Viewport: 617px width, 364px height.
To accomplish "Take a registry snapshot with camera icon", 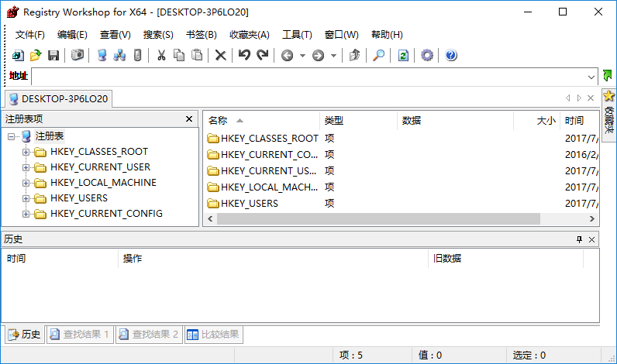I will tap(78, 55).
